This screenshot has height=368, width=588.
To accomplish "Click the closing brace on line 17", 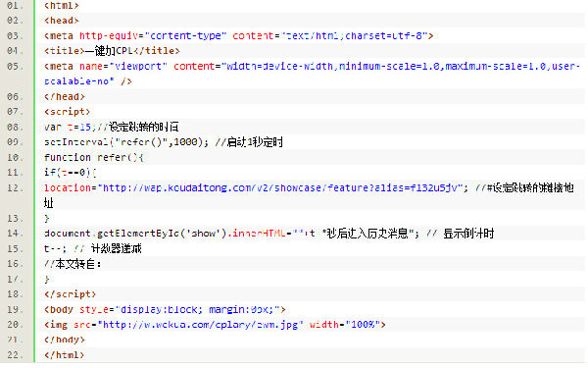I will [x=47, y=279].
